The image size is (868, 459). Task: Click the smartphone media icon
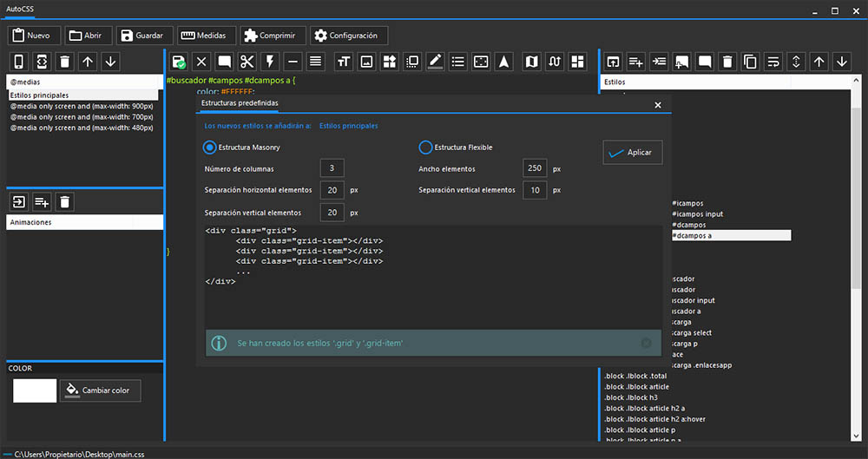point(19,62)
